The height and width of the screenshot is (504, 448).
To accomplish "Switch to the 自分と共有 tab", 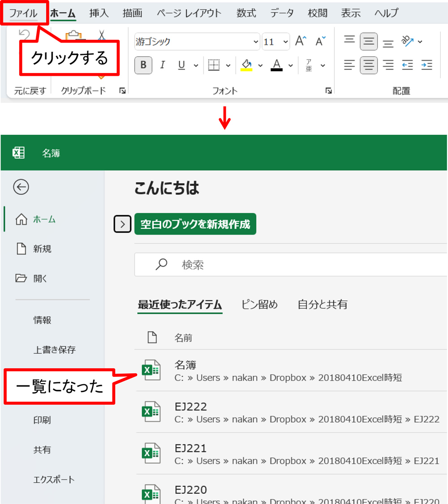I will click(322, 304).
